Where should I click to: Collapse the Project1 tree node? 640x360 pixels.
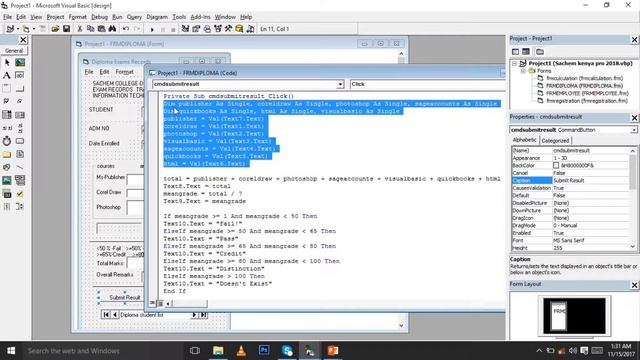point(515,64)
